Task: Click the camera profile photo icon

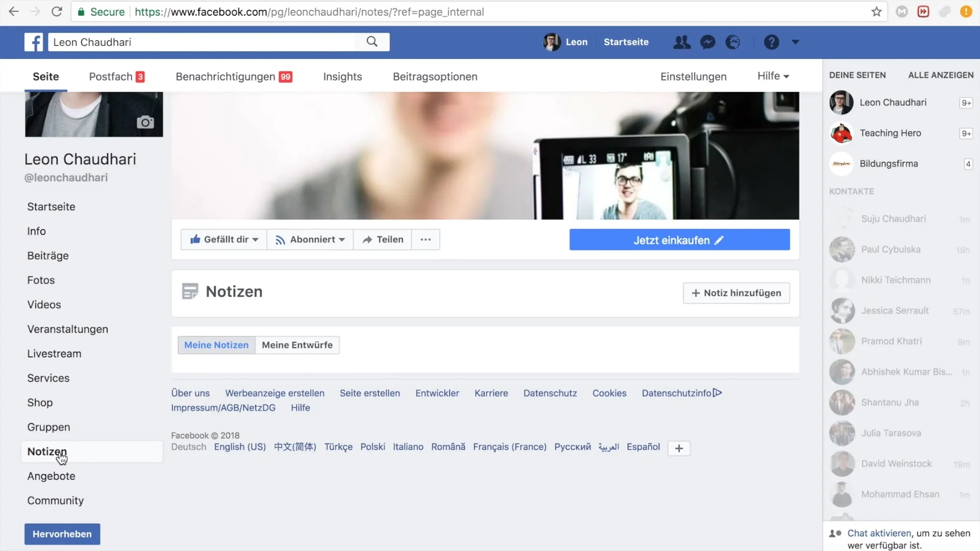Action: tap(145, 122)
